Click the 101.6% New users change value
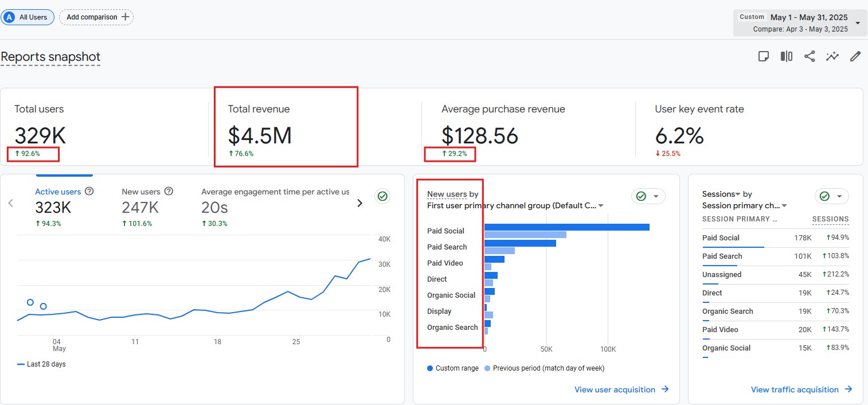The width and height of the screenshot is (868, 405). tap(137, 224)
